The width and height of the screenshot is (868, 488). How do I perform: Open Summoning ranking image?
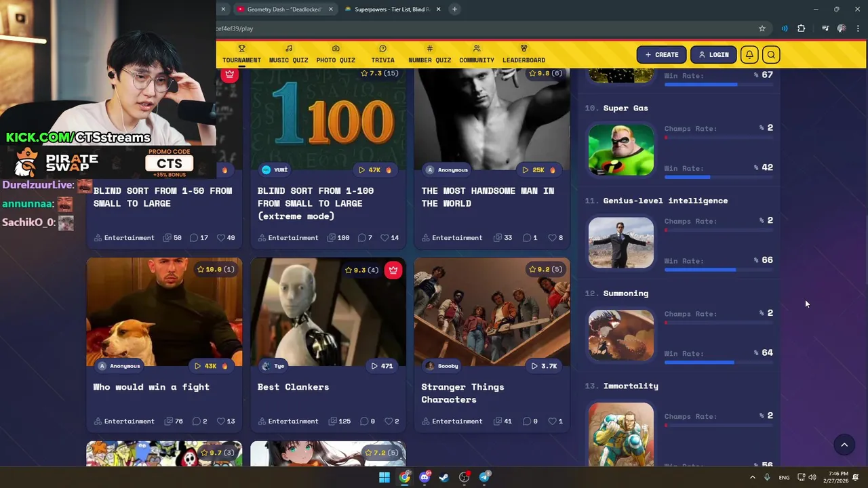(x=621, y=335)
